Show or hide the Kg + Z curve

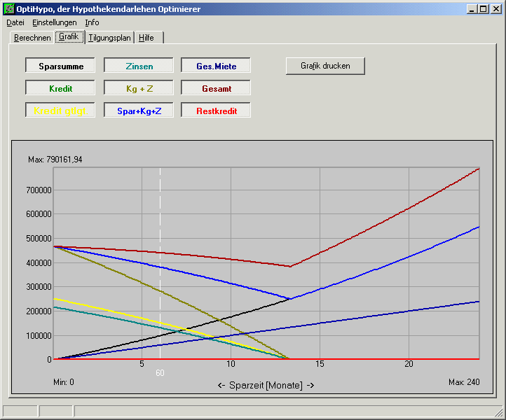coord(139,89)
